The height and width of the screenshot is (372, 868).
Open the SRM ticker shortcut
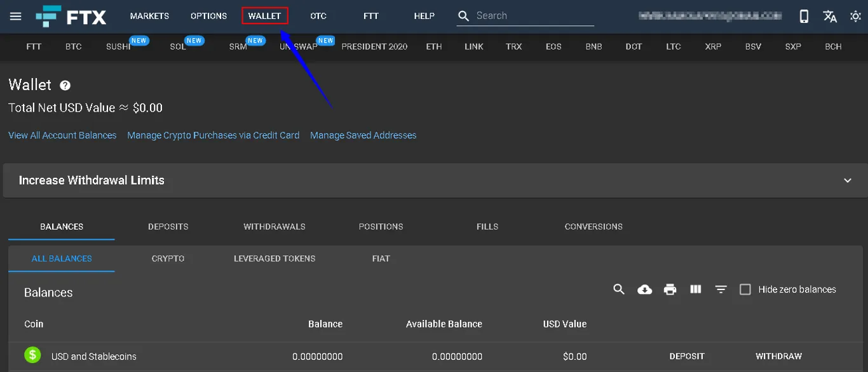[238, 46]
